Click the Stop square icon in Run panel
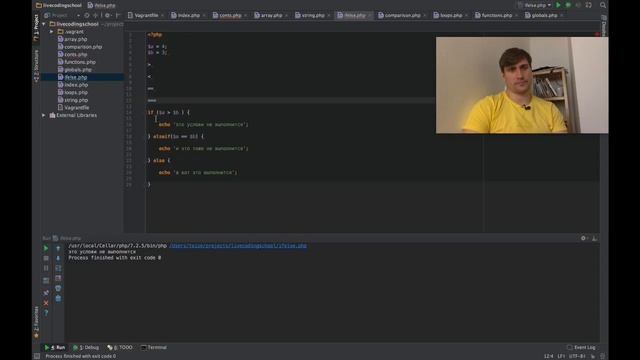640x360 pixels. 46,258
